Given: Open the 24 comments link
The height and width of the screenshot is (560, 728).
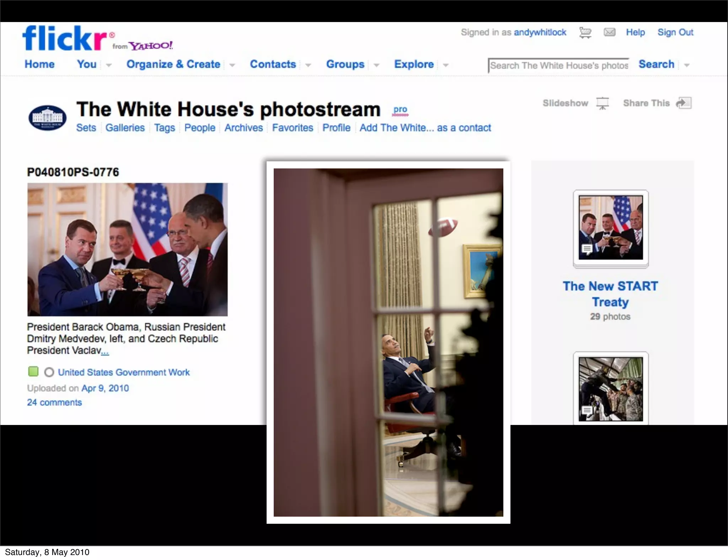Looking at the screenshot, I should 54,402.
